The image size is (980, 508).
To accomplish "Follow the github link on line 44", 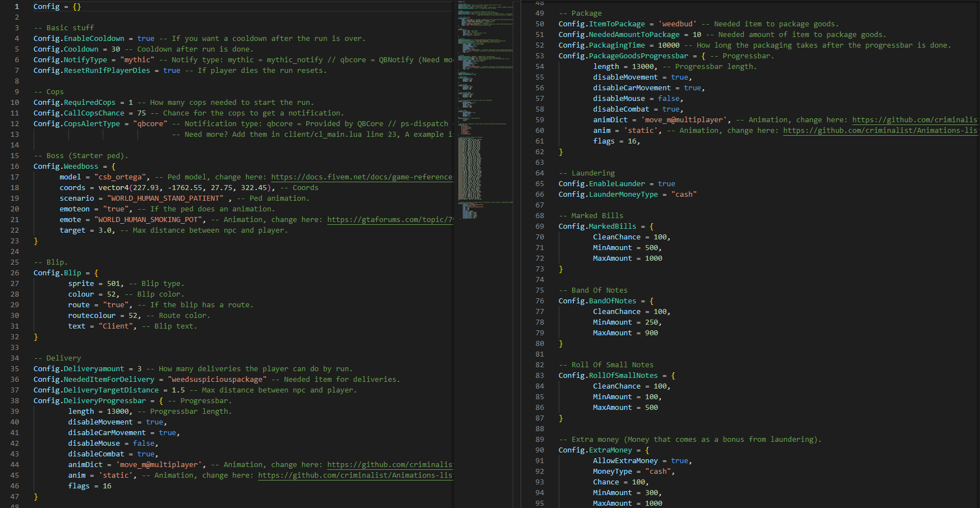I will [389, 465].
